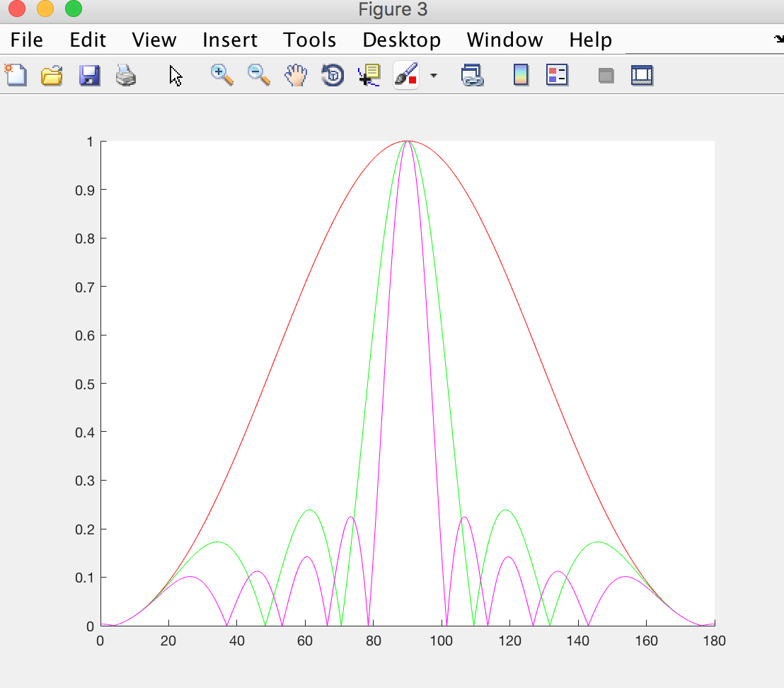The image size is (784, 688).
Task: Open the Insert menu
Action: [230, 40]
